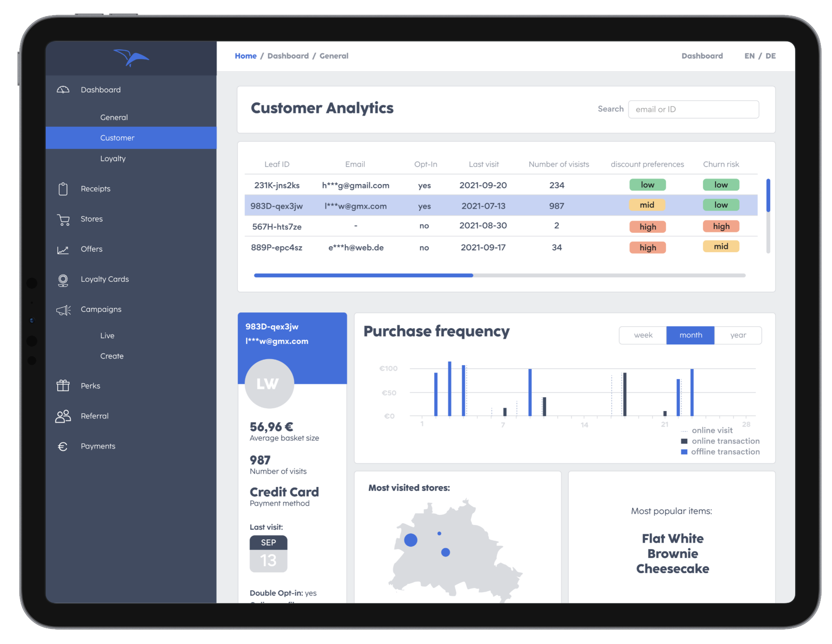Screen dimensions: 832x644
Task: Go to Home breadcrumb link
Action: click(x=246, y=56)
